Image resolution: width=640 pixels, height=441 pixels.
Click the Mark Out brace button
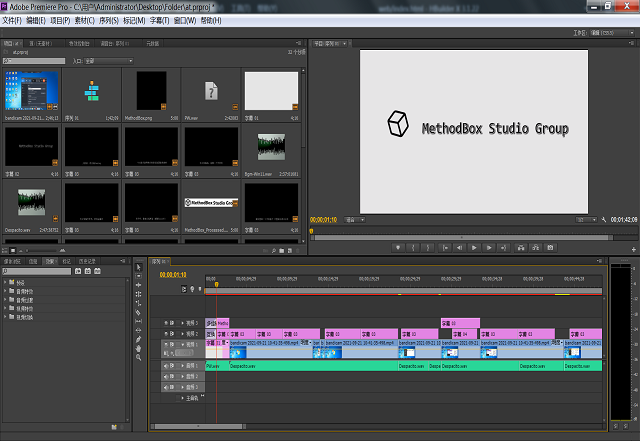pos(428,247)
